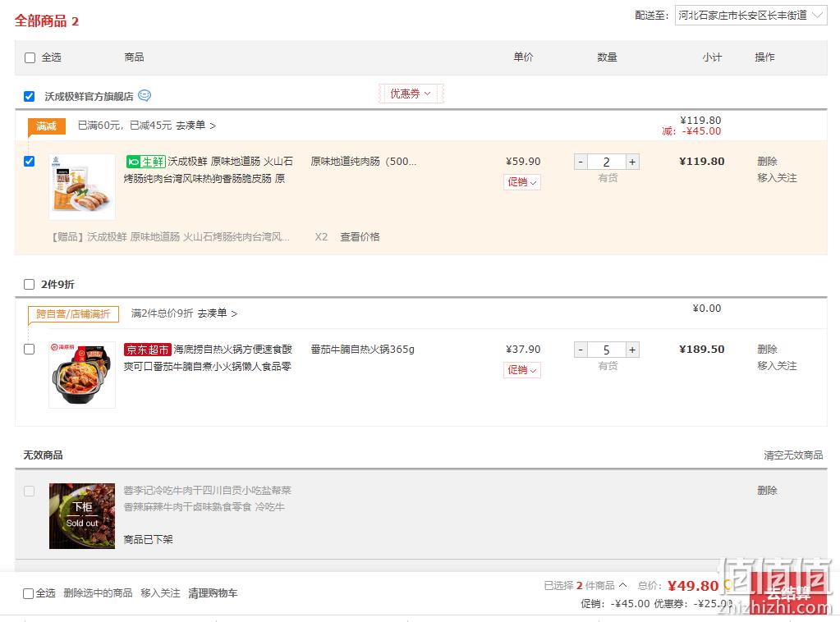Click the hotpot subtotal ¥189.50
This screenshot has height=622, width=840.
click(x=702, y=349)
